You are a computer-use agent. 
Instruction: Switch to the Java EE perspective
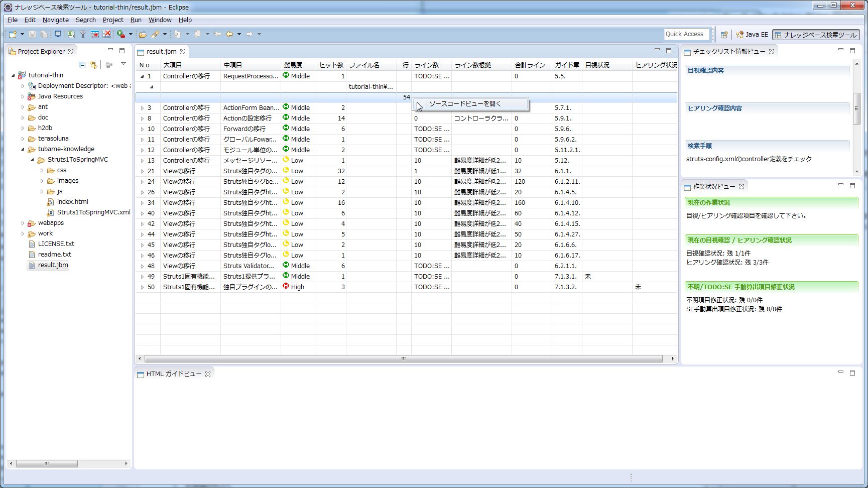752,35
